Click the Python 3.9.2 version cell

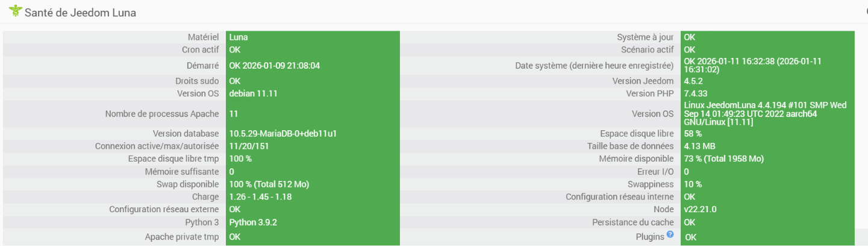point(253,222)
